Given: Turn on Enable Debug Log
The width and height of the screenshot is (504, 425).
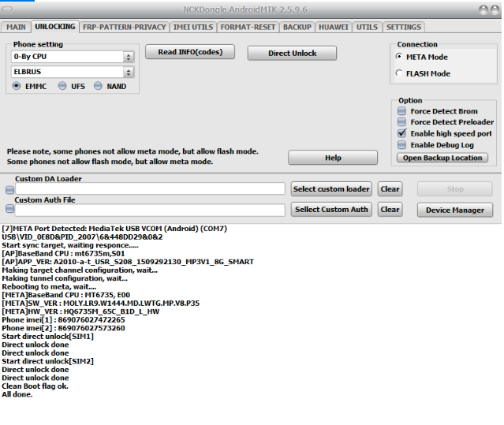Looking at the screenshot, I should click(x=401, y=145).
